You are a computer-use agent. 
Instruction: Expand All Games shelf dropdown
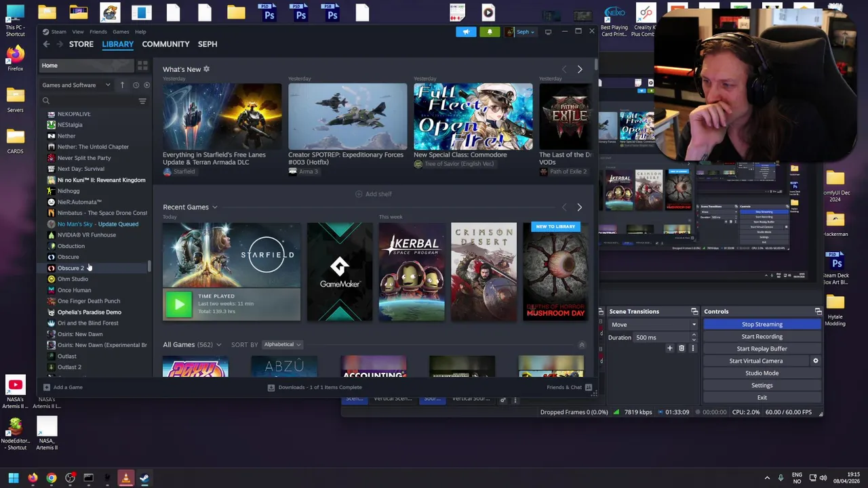[218, 345]
